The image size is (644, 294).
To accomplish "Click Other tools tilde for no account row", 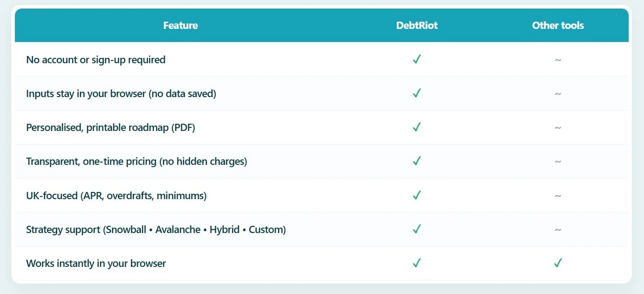I will (x=558, y=60).
